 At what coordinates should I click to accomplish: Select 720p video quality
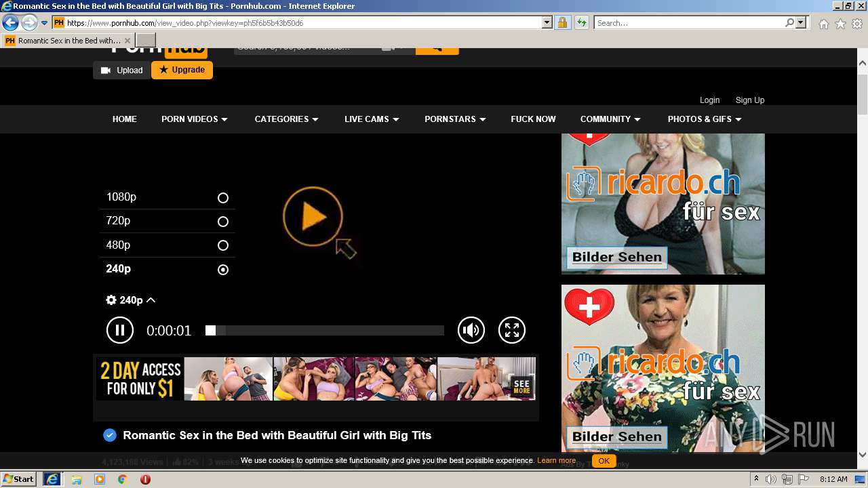tap(167, 221)
